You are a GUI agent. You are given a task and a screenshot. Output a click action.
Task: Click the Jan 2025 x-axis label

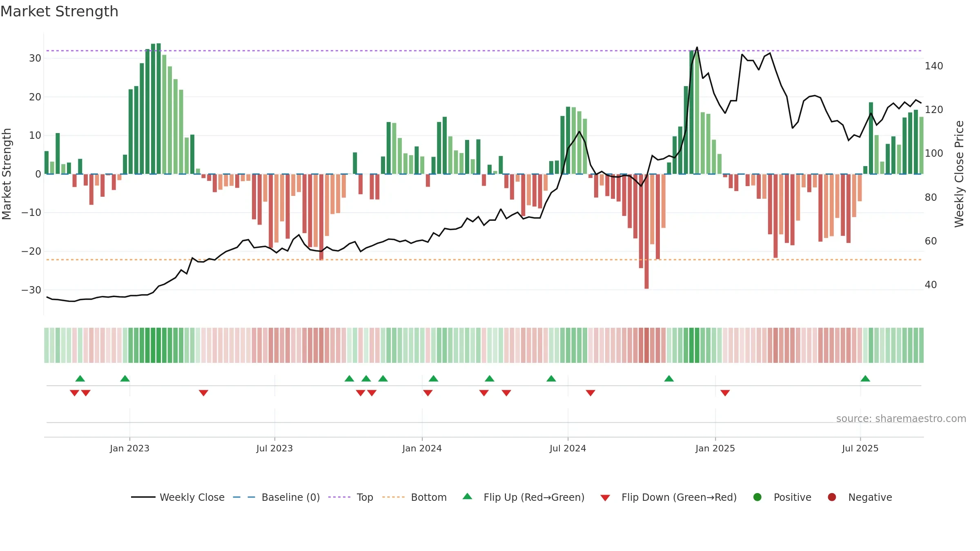715,448
